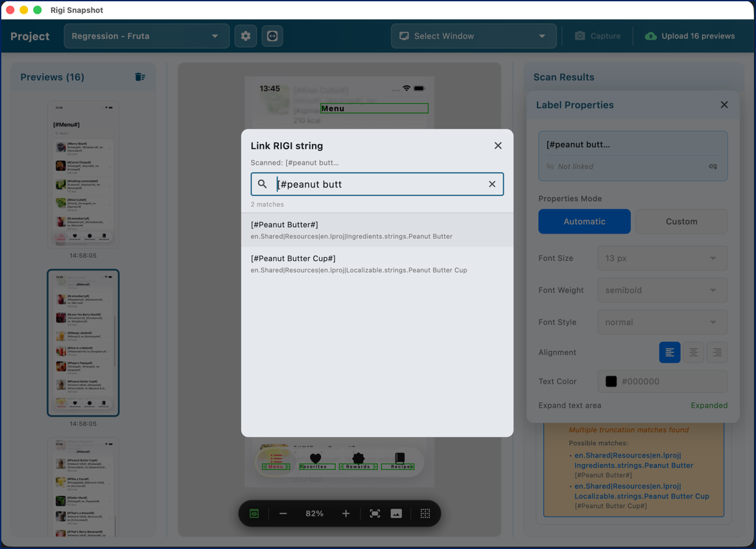Screen dimensions: 756x549
Task: Click the Favorites heart icon in preview
Action: click(x=315, y=457)
